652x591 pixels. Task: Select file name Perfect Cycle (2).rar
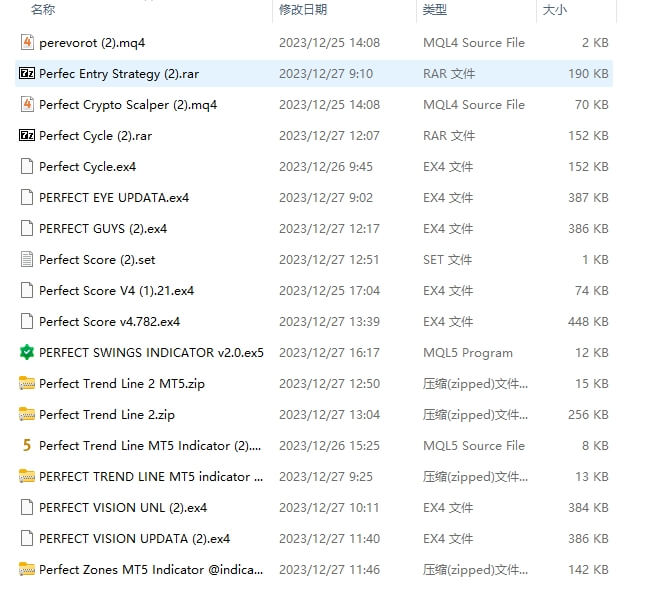point(96,136)
